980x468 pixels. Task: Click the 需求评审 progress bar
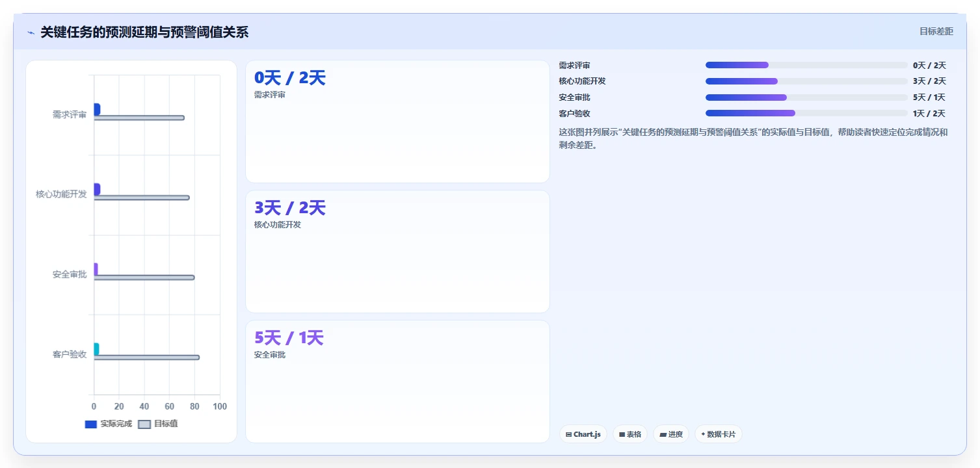[806, 65]
